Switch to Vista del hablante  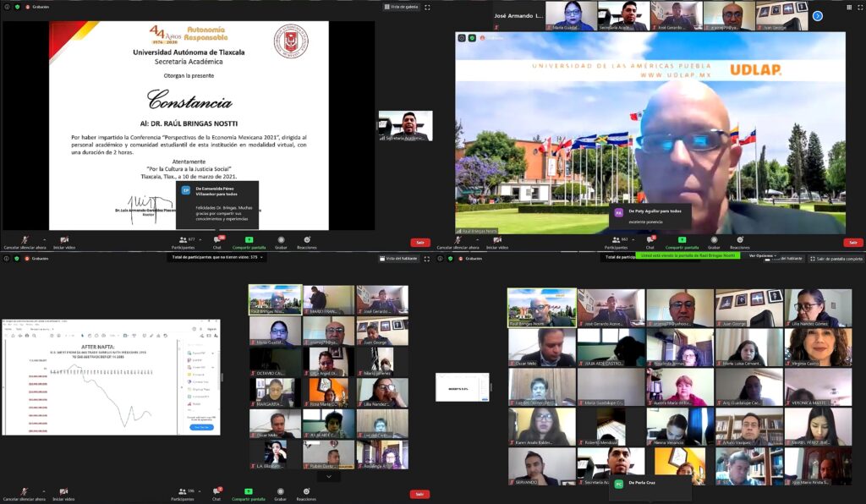(401, 258)
